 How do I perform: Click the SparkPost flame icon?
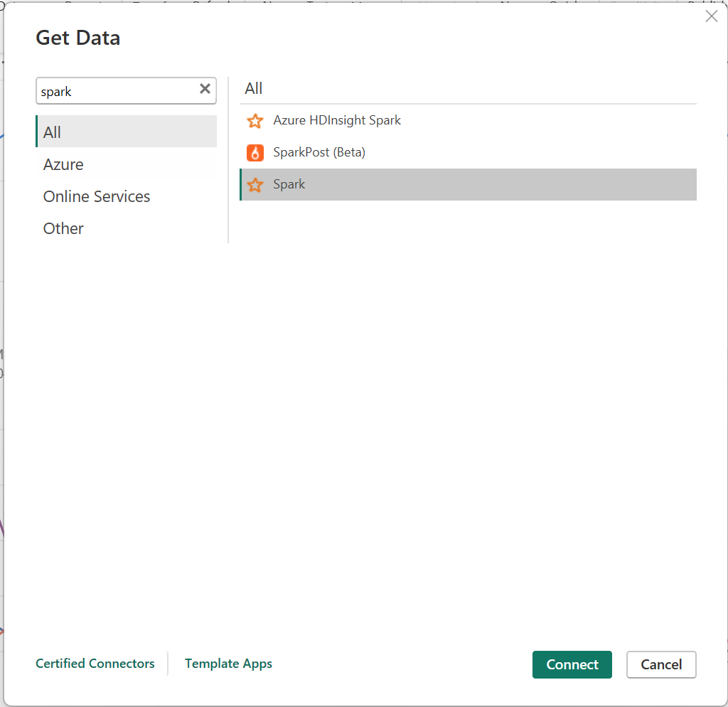[255, 152]
